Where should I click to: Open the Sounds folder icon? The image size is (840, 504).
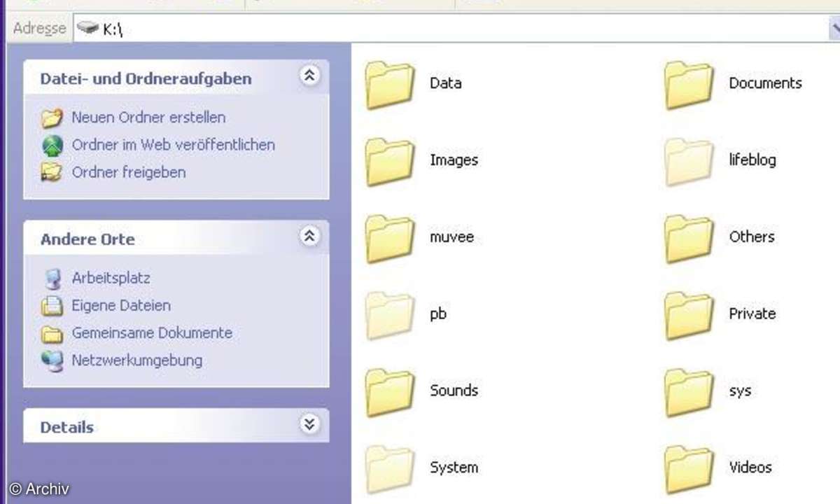391,393
